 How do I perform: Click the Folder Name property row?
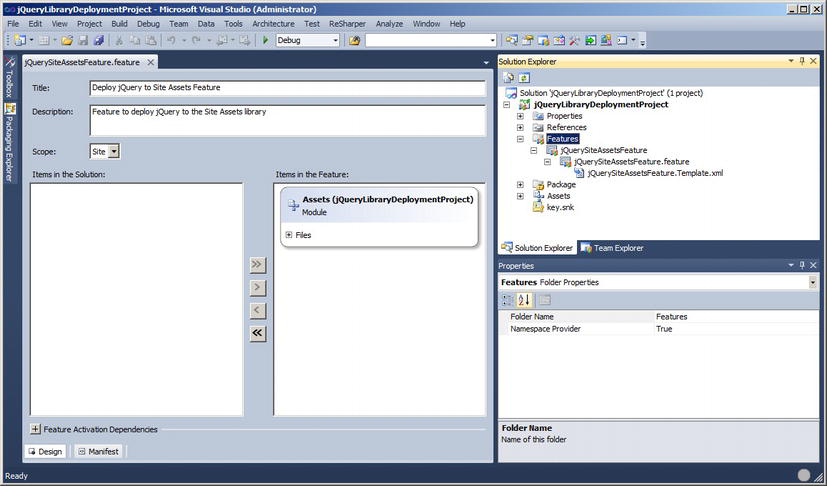point(658,317)
